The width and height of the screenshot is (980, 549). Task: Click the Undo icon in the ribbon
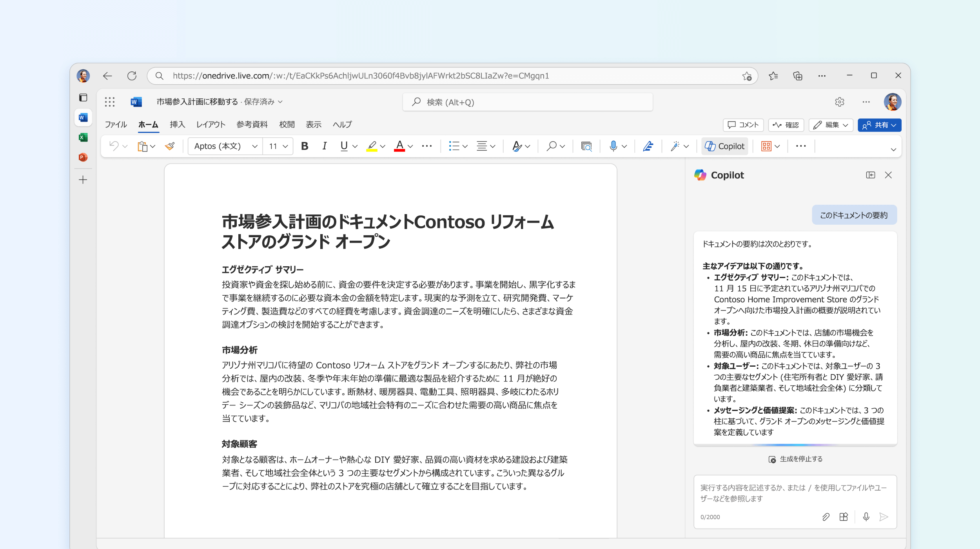coord(114,146)
